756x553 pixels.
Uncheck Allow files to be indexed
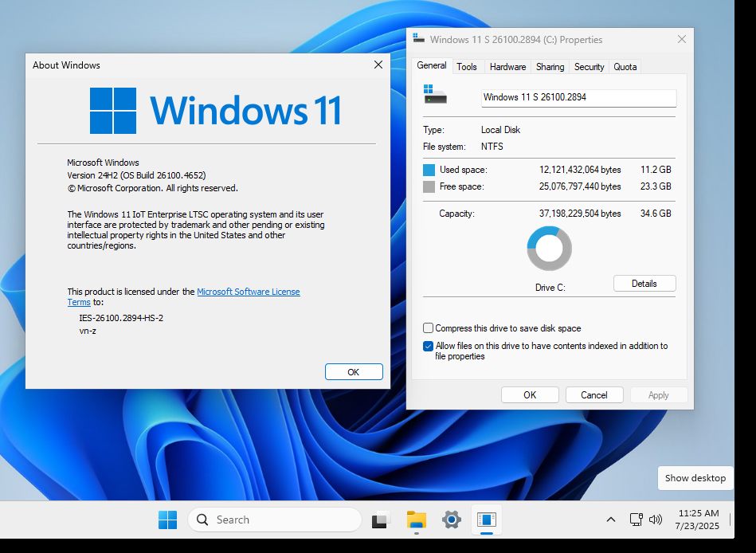(428, 346)
